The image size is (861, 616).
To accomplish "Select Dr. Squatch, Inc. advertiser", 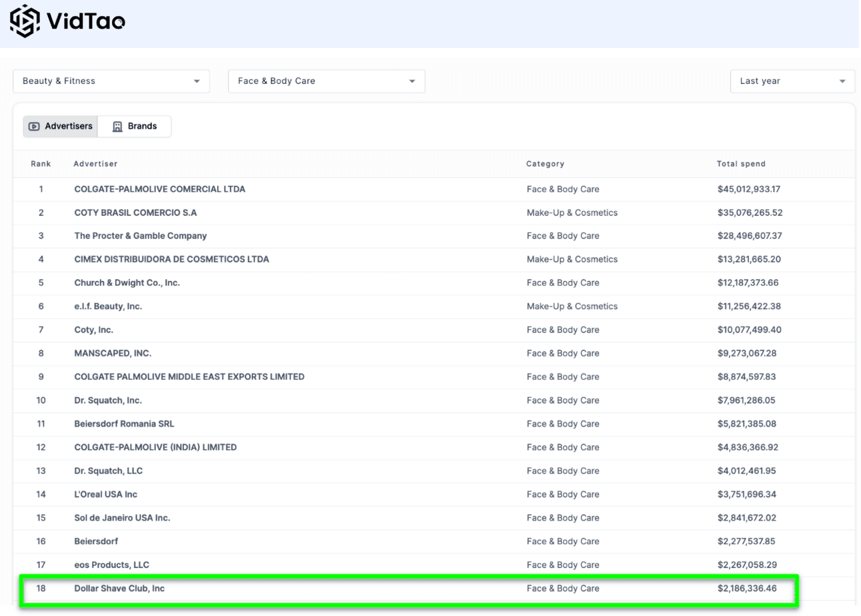I will [108, 401].
